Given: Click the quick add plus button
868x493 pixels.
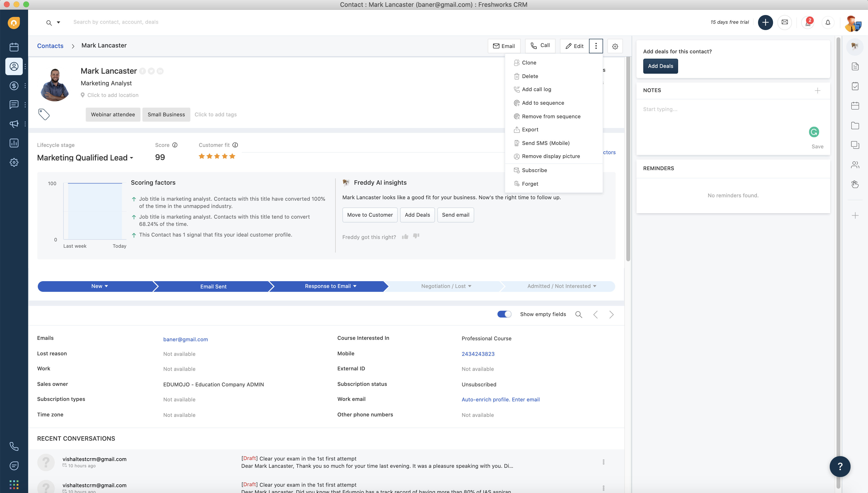Looking at the screenshot, I should click(765, 22).
